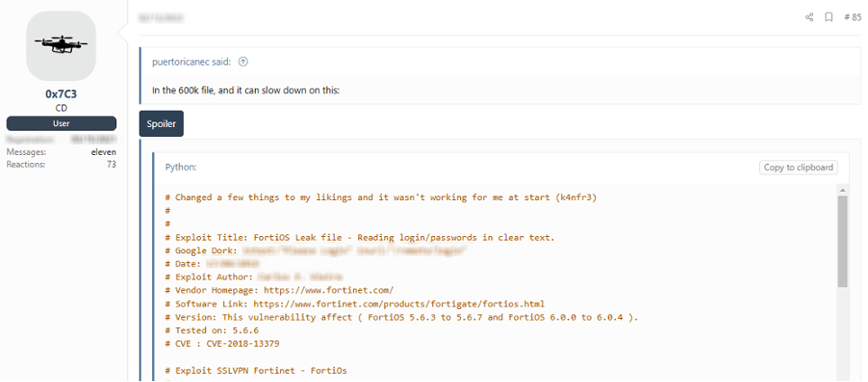Click the Version vulnerability affect line
Screen dimensions: 868x382
[402, 317]
